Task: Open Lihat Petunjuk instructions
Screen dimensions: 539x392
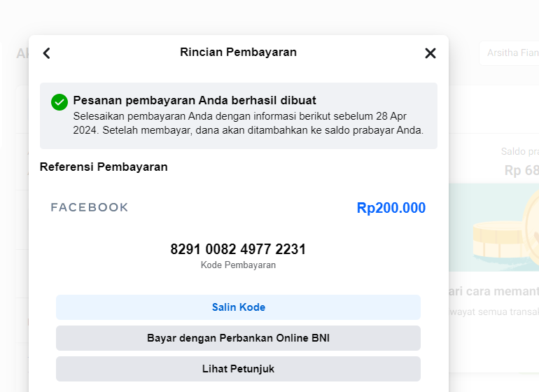Action: pos(238,369)
